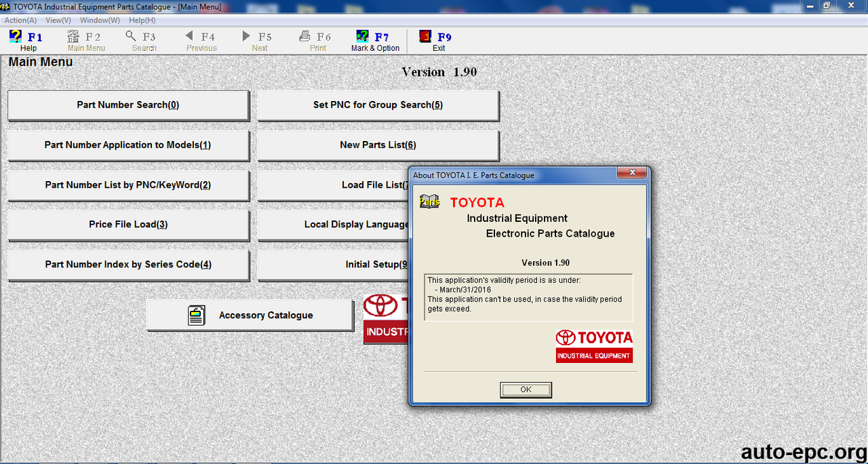Open the View(V) menu
This screenshot has width=868, height=464.
58,20
